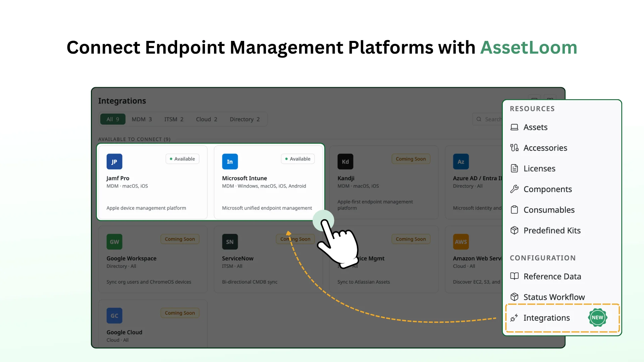
Task: Click Coming Soon badge on Google Cloud
Action: 180,313
